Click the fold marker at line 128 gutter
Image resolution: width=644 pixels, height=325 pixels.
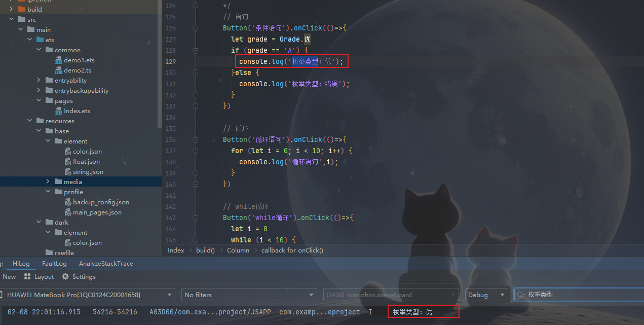click(196, 51)
